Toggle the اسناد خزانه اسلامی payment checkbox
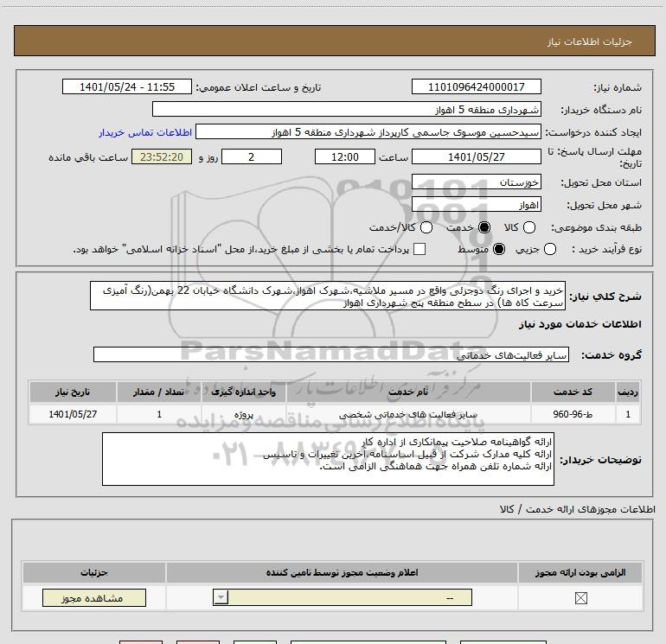 [x=419, y=249]
